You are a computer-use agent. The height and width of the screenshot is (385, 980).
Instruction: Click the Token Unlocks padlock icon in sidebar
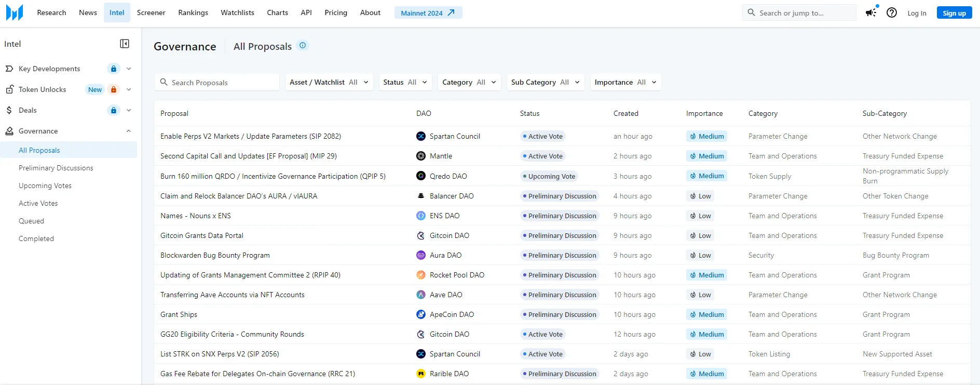[9, 89]
